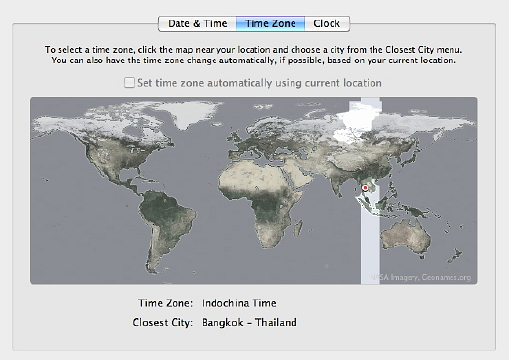
Task: Click the 'To select a time zone' instruction text
Action: coord(253,55)
